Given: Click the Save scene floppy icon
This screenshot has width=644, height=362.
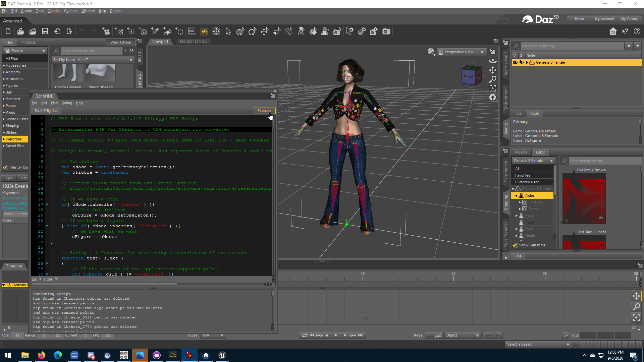Looking at the screenshot, I should (x=45, y=32).
